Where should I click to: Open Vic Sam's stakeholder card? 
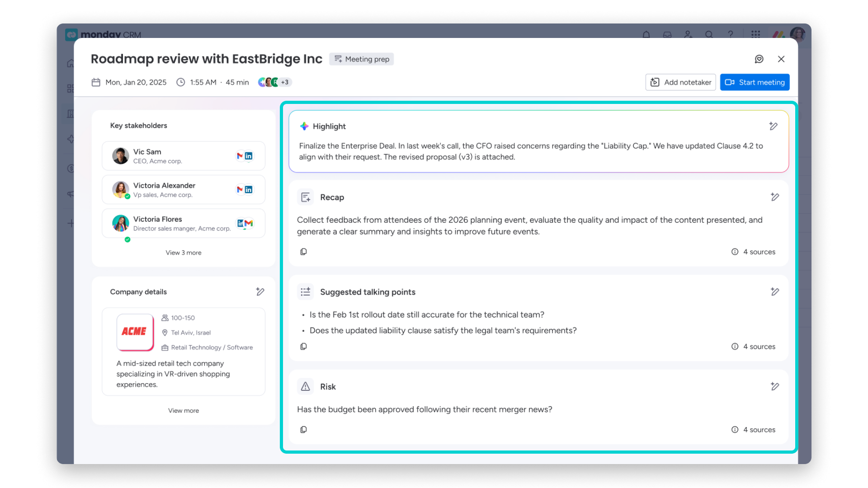point(184,156)
